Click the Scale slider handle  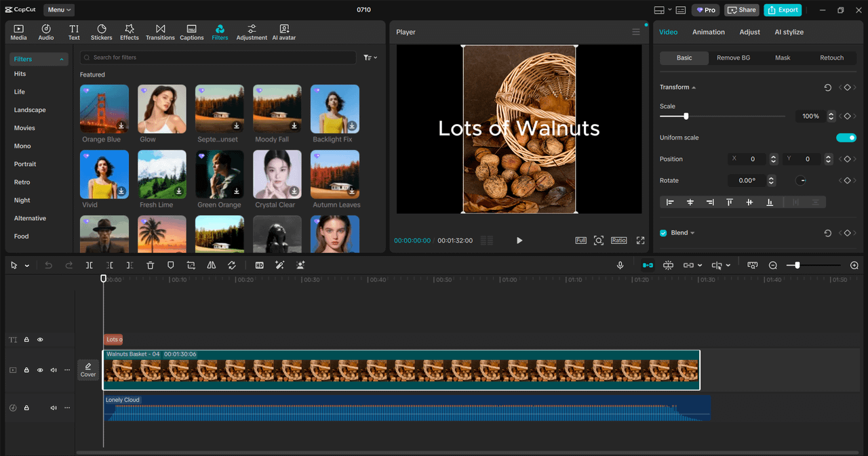point(686,117)
